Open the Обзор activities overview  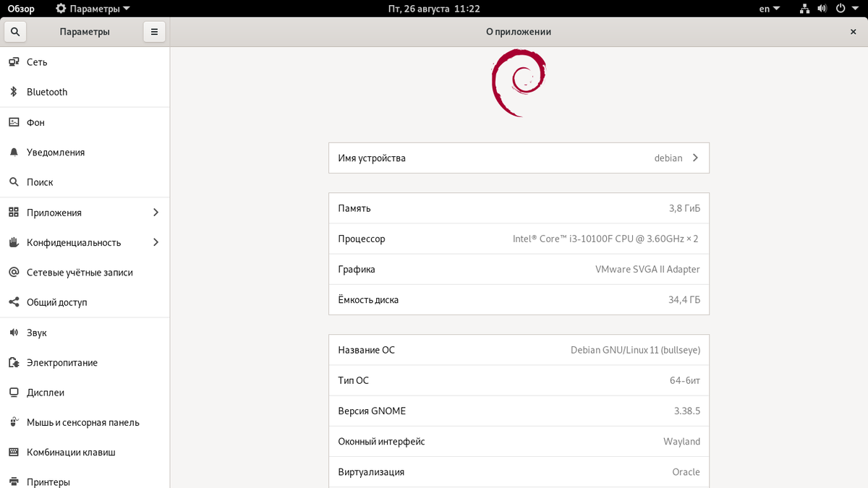click(x=21, y=9)
